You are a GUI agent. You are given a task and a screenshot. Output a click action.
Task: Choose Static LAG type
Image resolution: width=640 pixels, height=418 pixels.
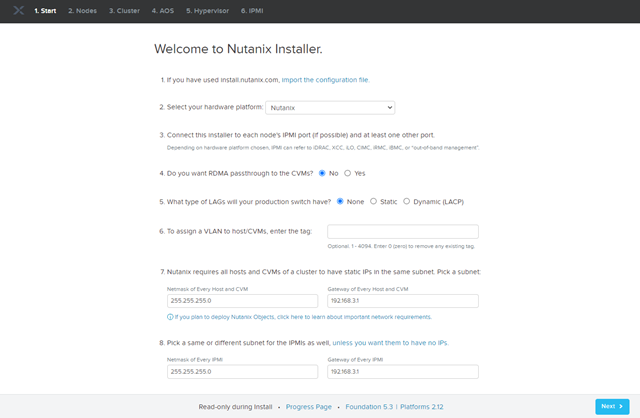click(374, 201)
